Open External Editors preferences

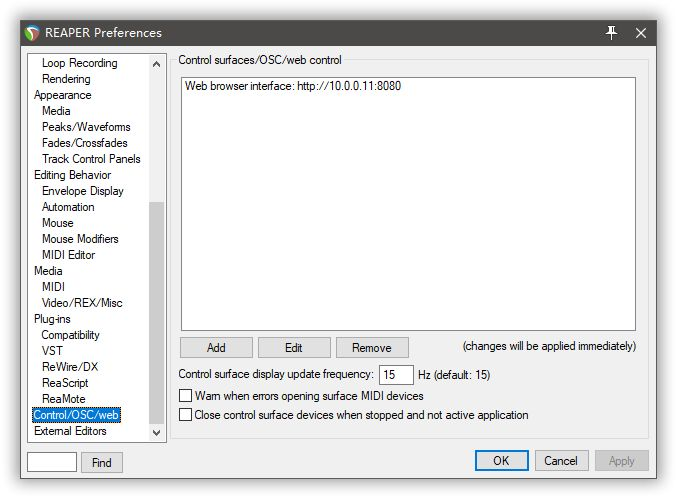[x=70, y=431]
